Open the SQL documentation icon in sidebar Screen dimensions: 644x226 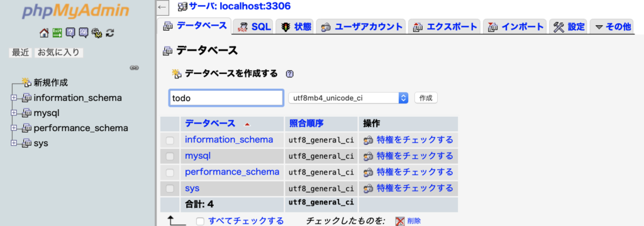[84, 33]
